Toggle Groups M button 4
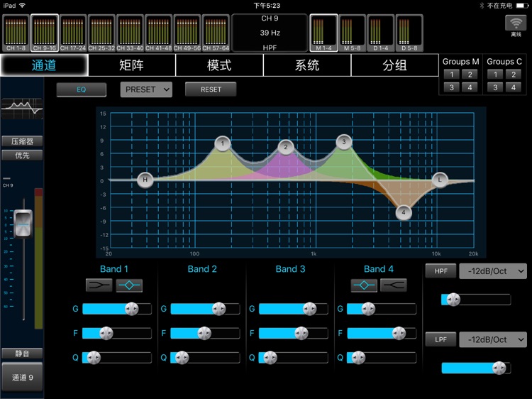The width and height of the screenshot is (532, 399). click(470, 87)
